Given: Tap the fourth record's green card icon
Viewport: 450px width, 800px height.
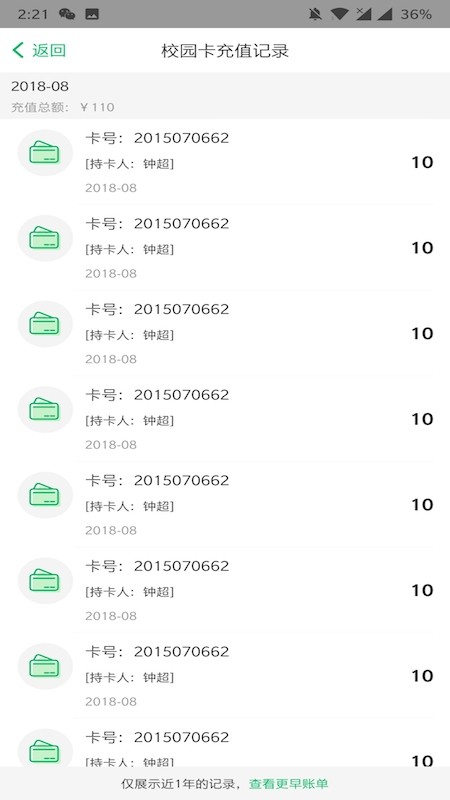Looking at the screenshot, I should [45, 410].
